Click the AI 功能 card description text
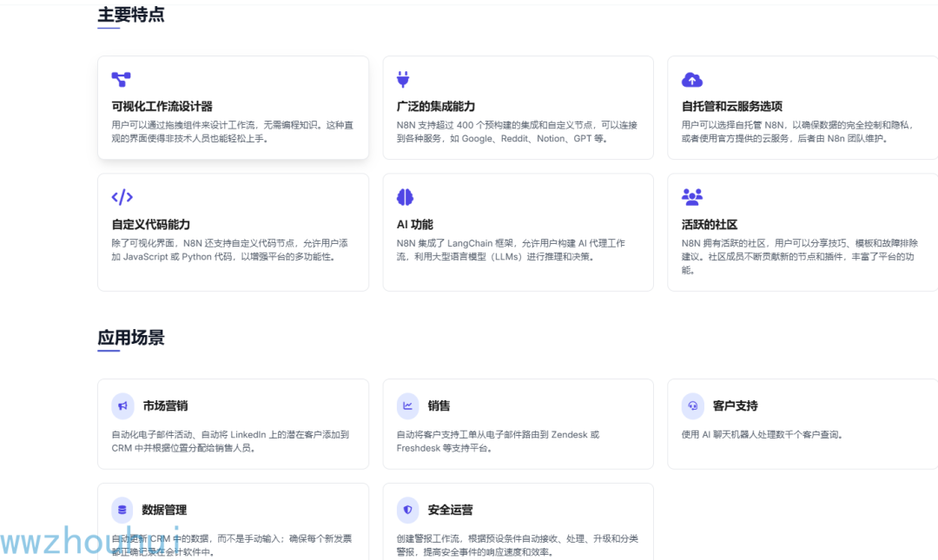 [x=511, y=250]
